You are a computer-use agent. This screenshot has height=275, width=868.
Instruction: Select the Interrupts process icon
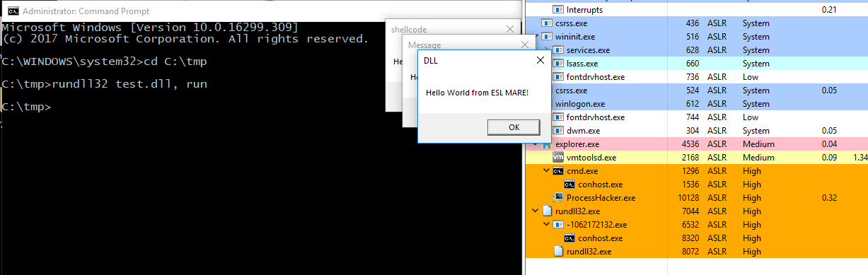(558, 10)
